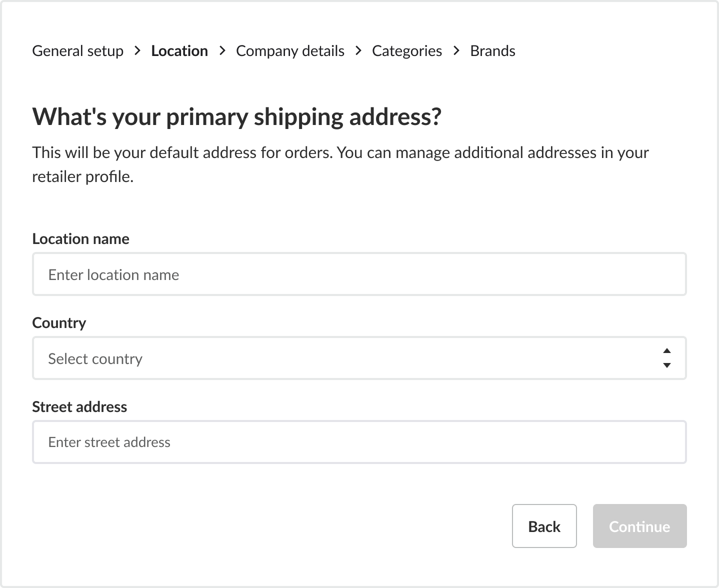Jump to Brands breadcrumb step
Viewport: 719px width, 588px height.
[x=492, y=51]
